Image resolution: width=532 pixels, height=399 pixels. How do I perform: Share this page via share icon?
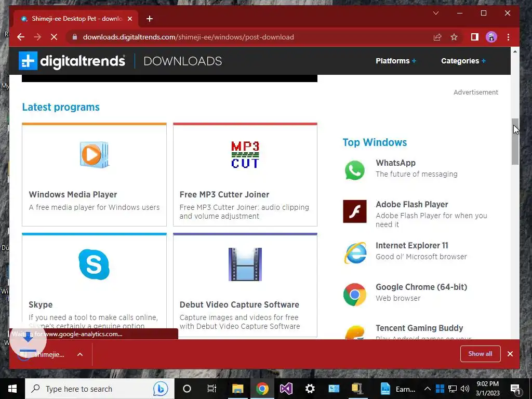pos(437,37)
